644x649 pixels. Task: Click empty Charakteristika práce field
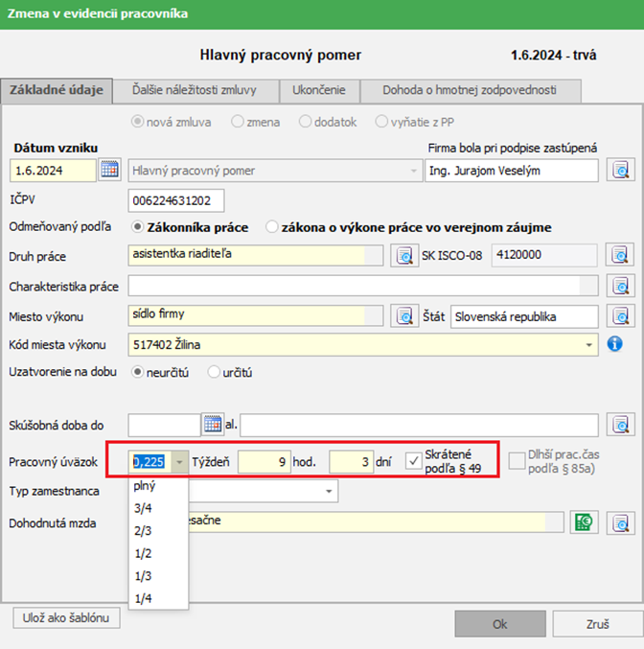(x=363, y=286)
